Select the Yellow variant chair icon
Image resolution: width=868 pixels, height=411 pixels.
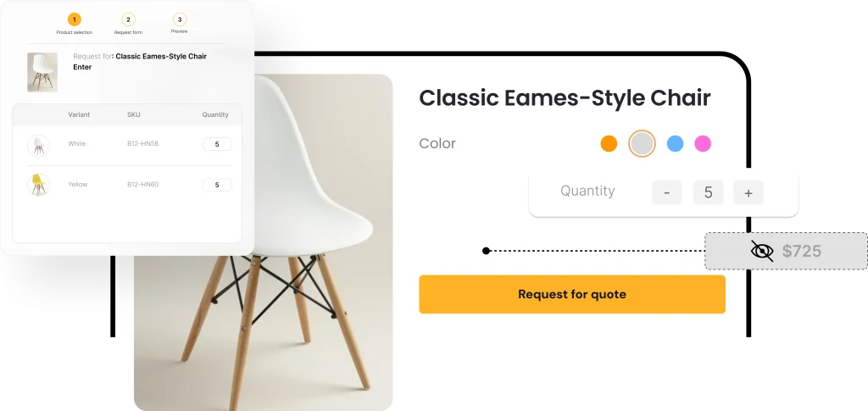point(39,185)
